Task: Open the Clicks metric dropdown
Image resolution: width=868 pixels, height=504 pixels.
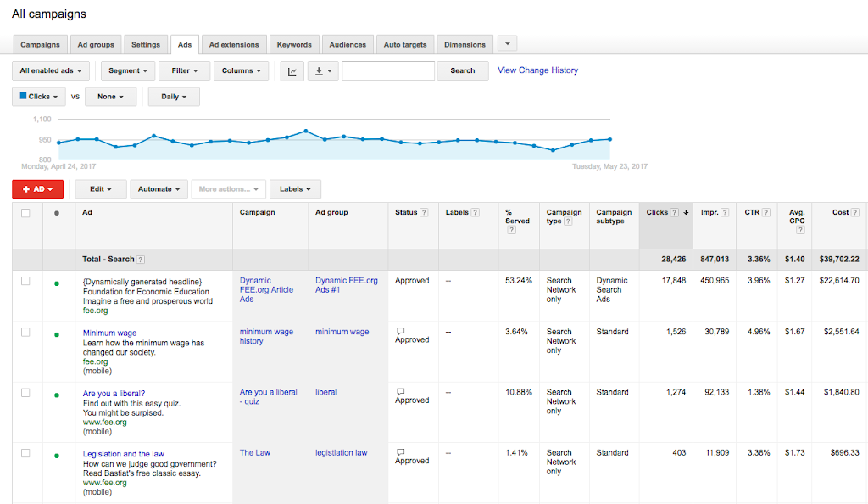Action: click(39, 97)
